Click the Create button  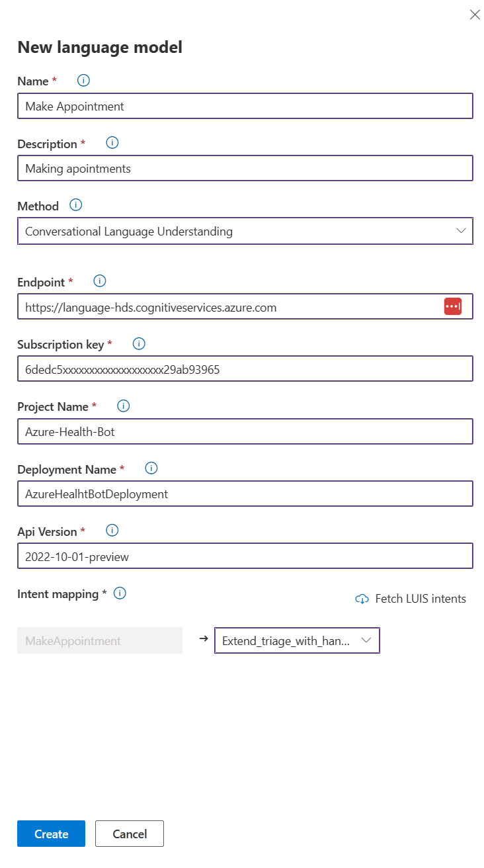point(51,834)
